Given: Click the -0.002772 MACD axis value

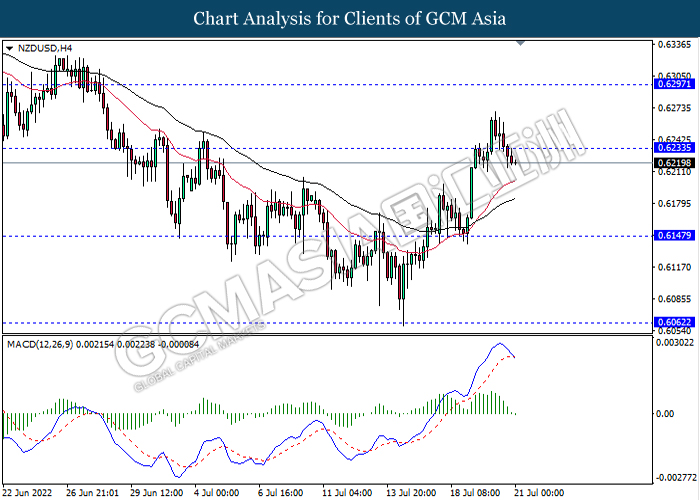Looking at the screenshot, I should pos(675,478).
